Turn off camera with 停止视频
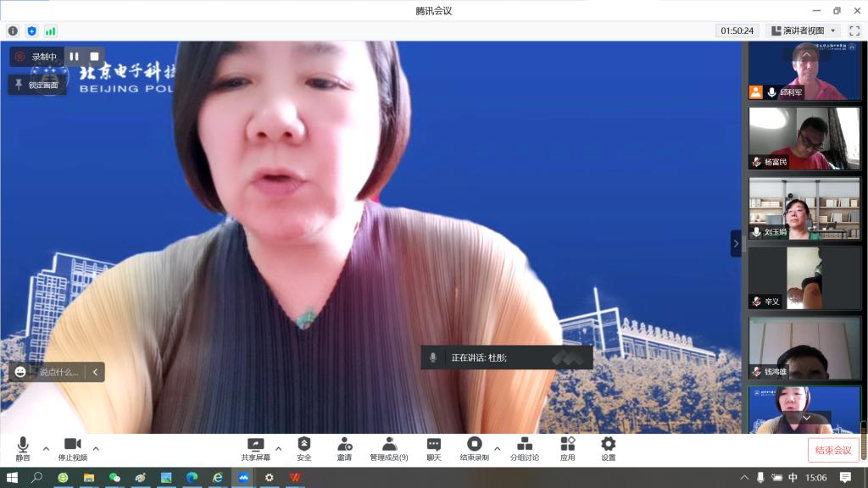The image size is (868, 488). click(72, 445)
